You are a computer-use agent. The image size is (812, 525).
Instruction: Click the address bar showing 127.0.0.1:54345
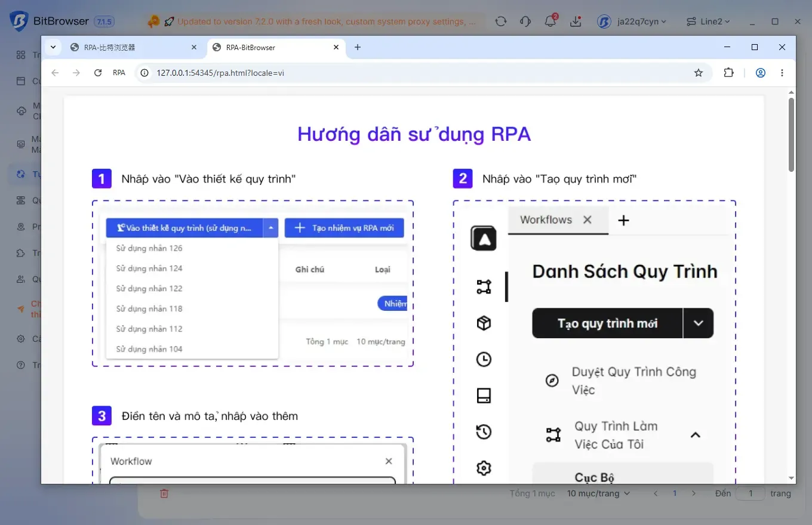[424, 73]
